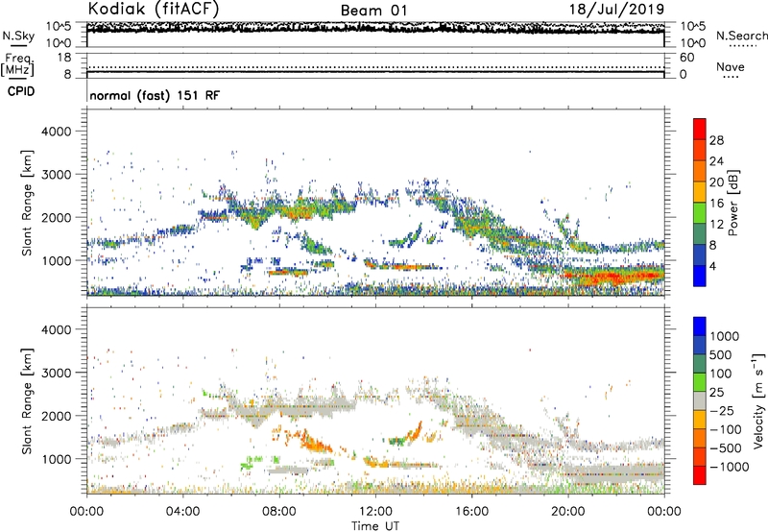Click the "16" power color bar label
This screenshot has height=532, width=768.
[x=716, y=204]
